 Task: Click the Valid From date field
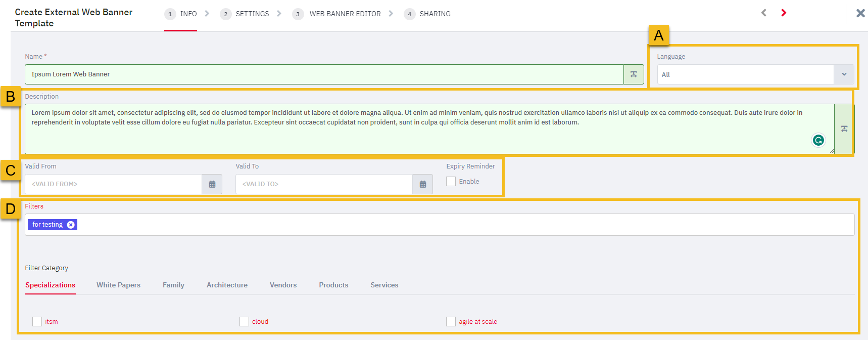[114, 184]
